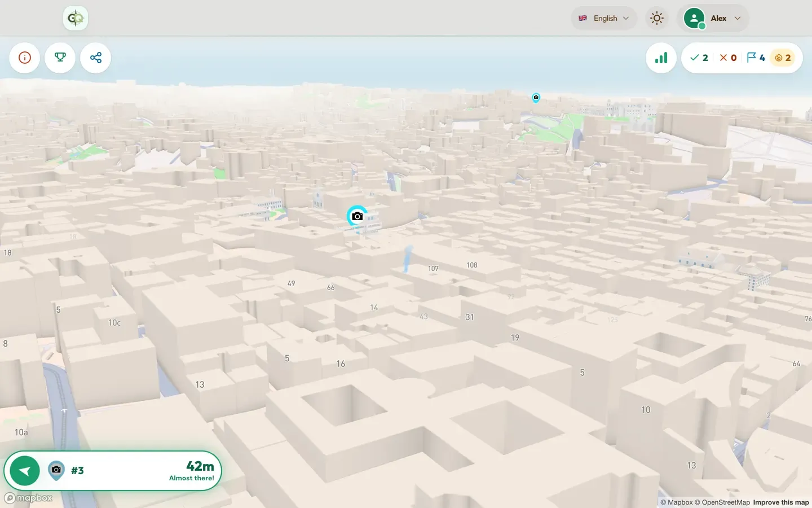Click the coin balance badge
The image size is (812, 508).
click(x=783, y=58)
